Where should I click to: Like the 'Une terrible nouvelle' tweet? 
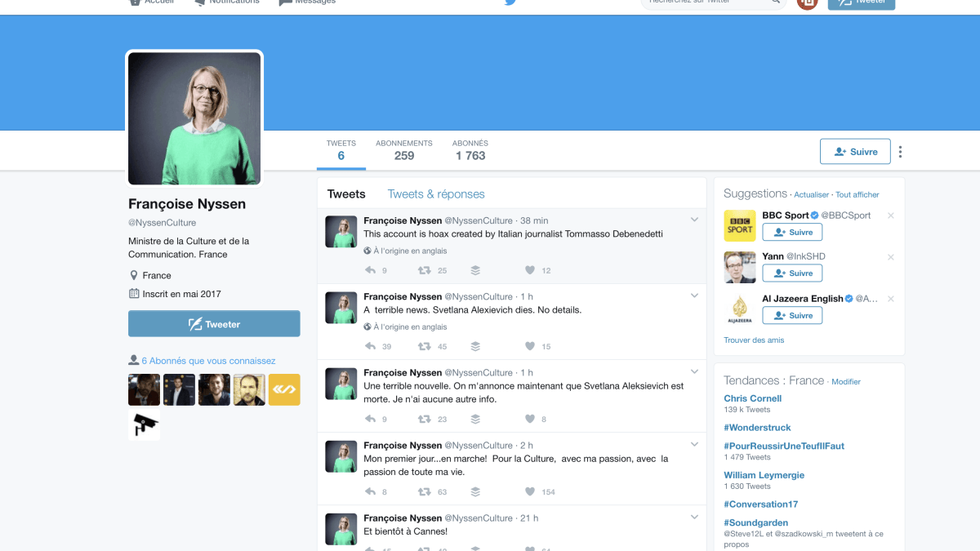point(529,419)
